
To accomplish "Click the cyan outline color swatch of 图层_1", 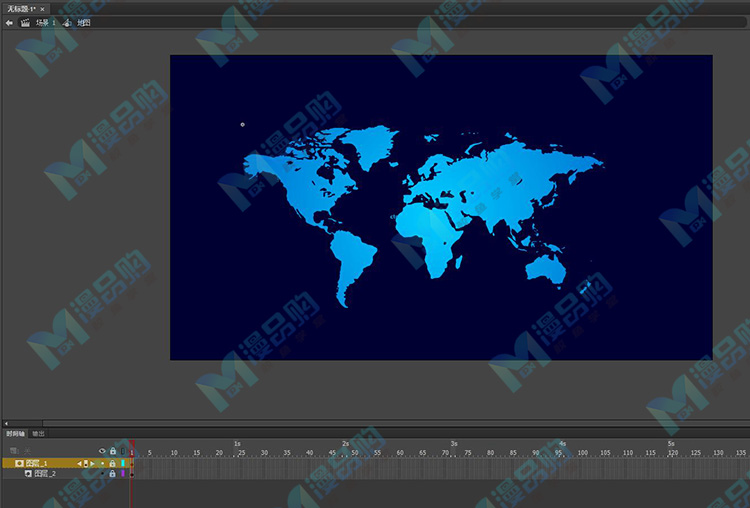I will tap(123, 464).
